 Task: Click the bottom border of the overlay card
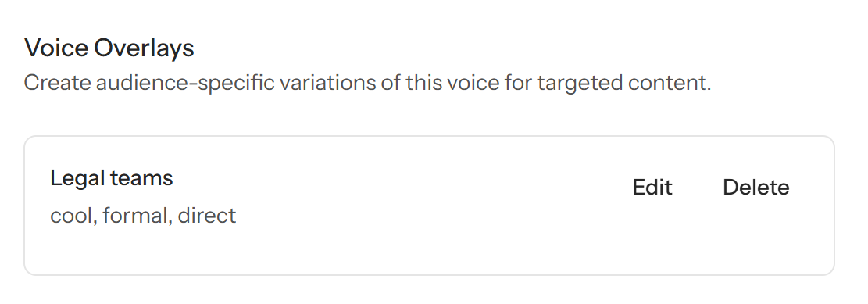tap(429, 274)
